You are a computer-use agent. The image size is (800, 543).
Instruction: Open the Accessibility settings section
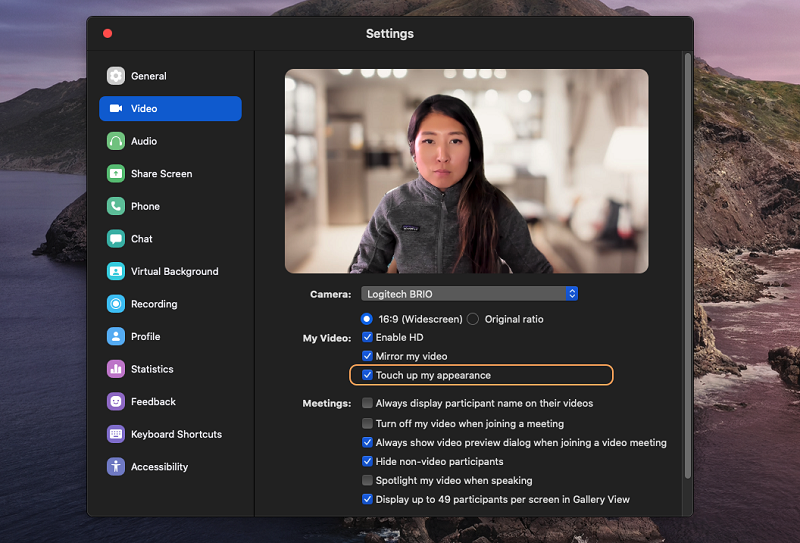click(158, 467)
